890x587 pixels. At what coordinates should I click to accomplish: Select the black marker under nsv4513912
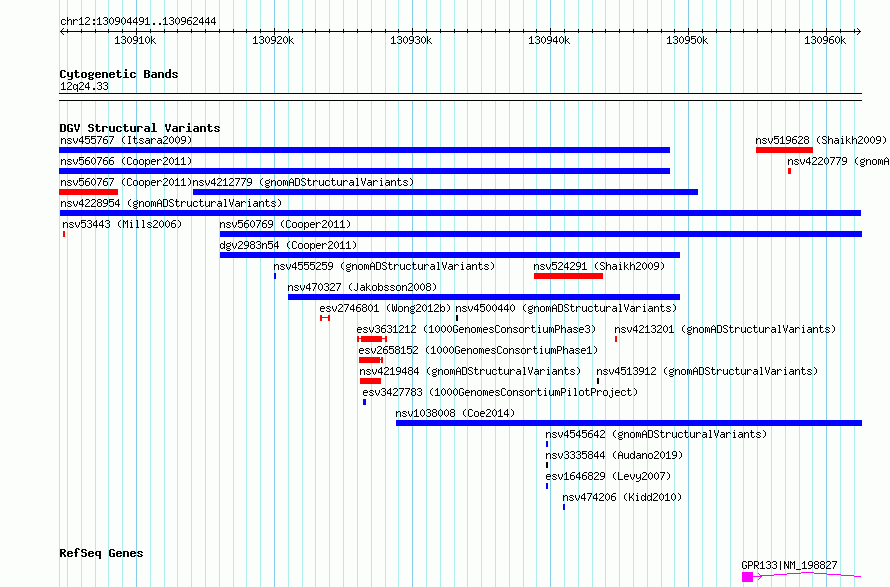[598, 381]
